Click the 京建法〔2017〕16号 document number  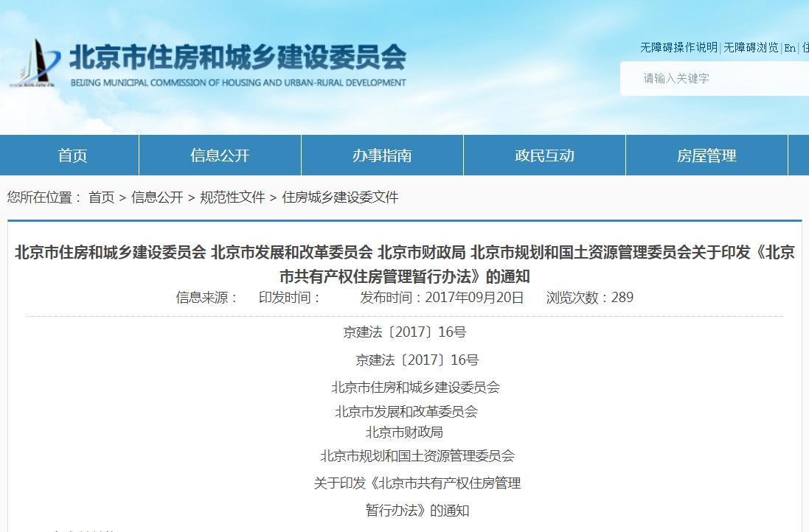[x=404, y=332]
